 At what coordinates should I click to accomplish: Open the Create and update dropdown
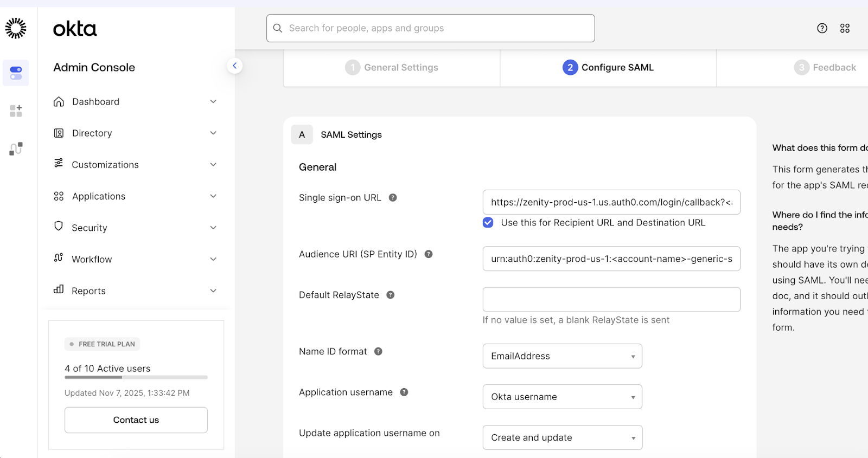pyautogui.click(x=563, y=437)
